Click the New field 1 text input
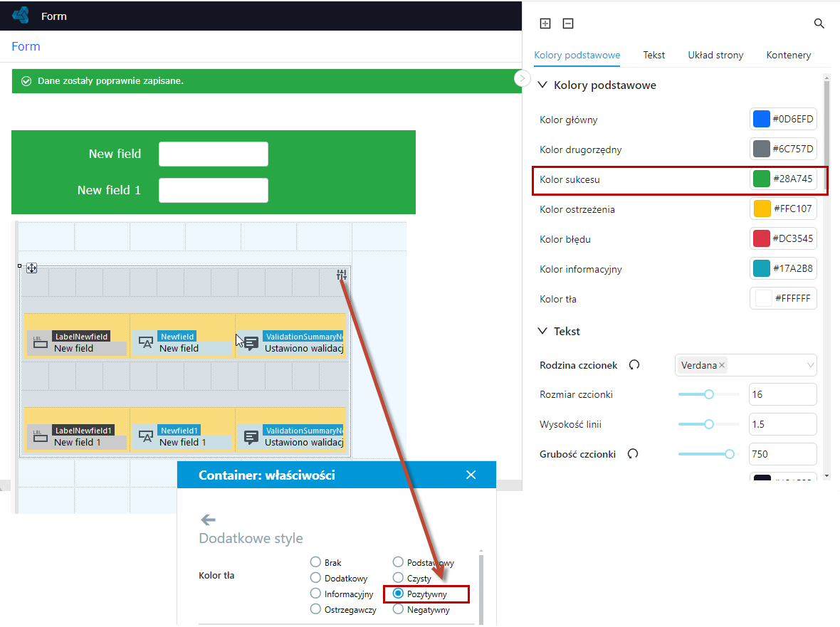Image resolution: width=840 pixels, height=627 pixels. tap(214, 190)
